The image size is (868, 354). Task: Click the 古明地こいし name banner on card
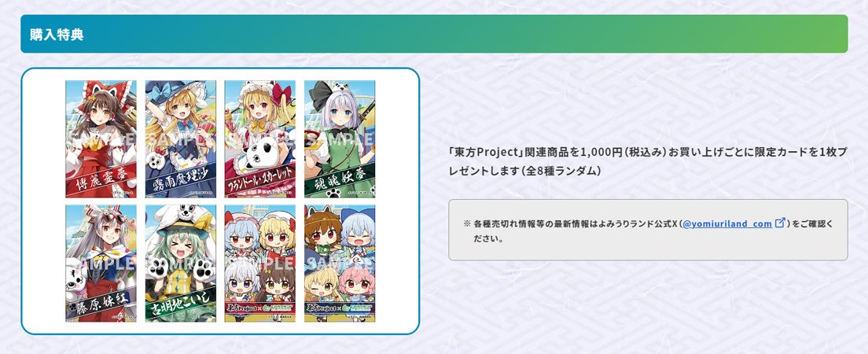pos(181,303)
